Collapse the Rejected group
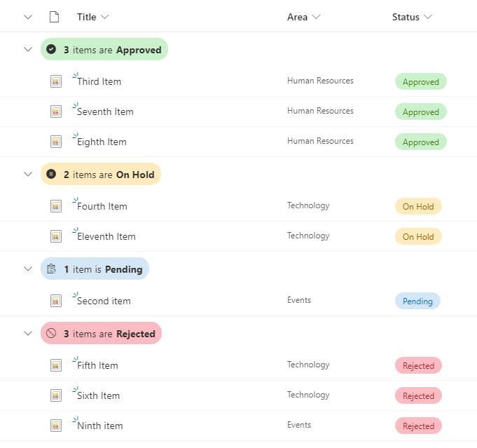 click(28, 333)
